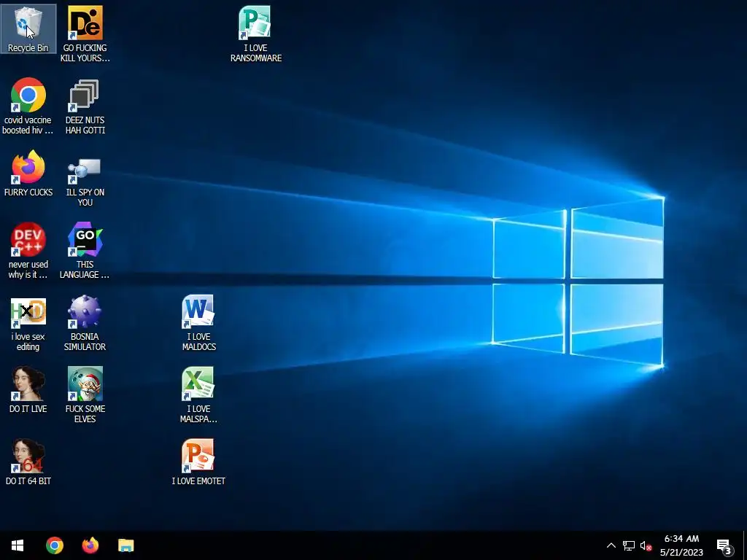This screenshot has width=747, height=560.
Task: Launch Firefox from the taskbar
Action: (90, 545)
